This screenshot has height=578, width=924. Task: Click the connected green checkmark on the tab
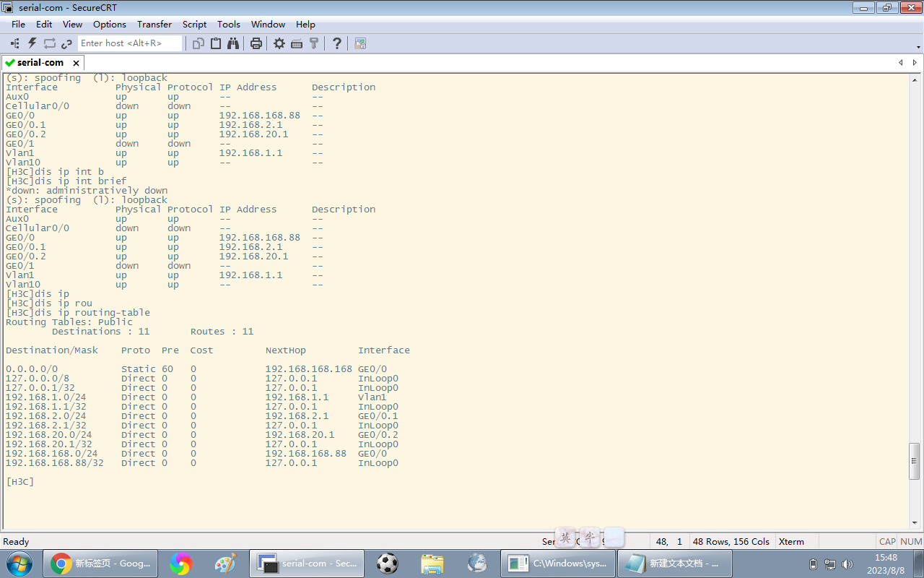10,63
